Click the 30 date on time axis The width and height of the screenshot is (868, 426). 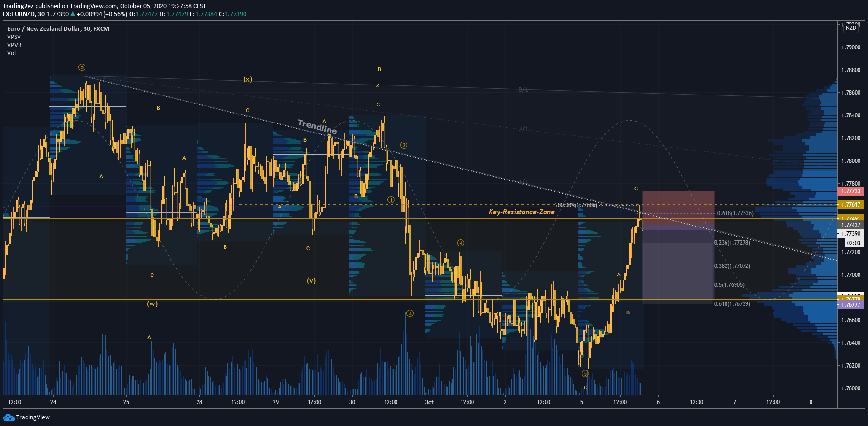click(352, 402)
